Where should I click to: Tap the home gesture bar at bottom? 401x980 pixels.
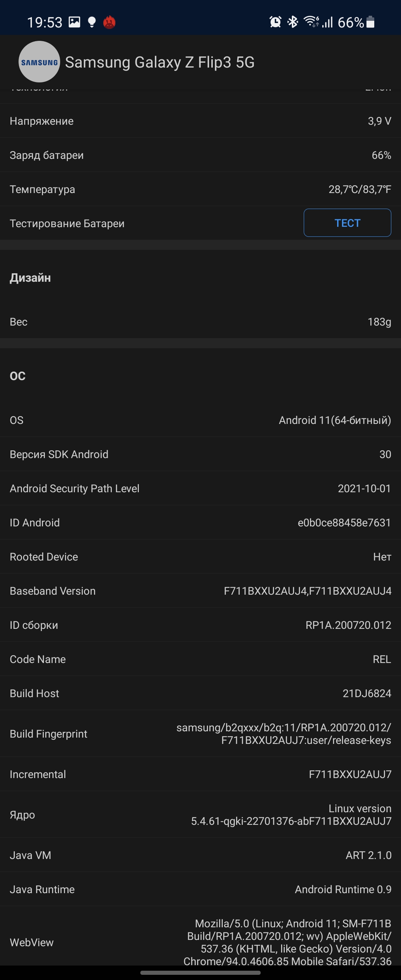click(x=200, y=973)
